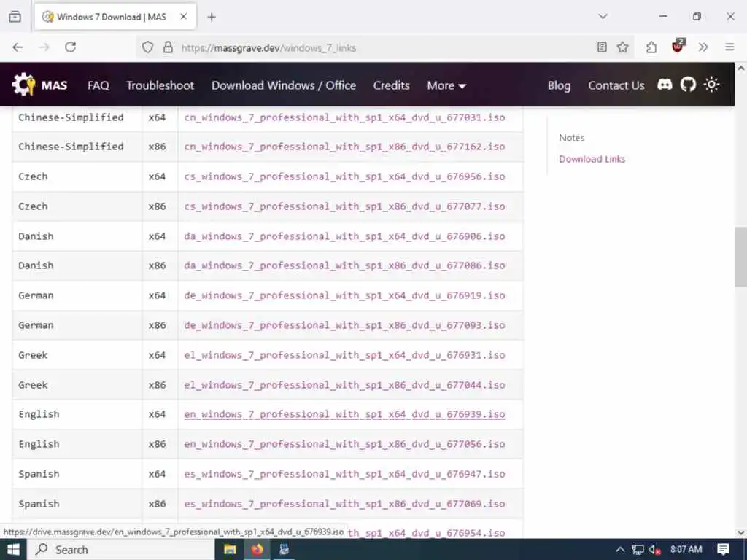Image resolution: width=747 pixels, height=560 pixels.
Task: Select the Windows 7 Download tab
Action: [x=115, y=17]
